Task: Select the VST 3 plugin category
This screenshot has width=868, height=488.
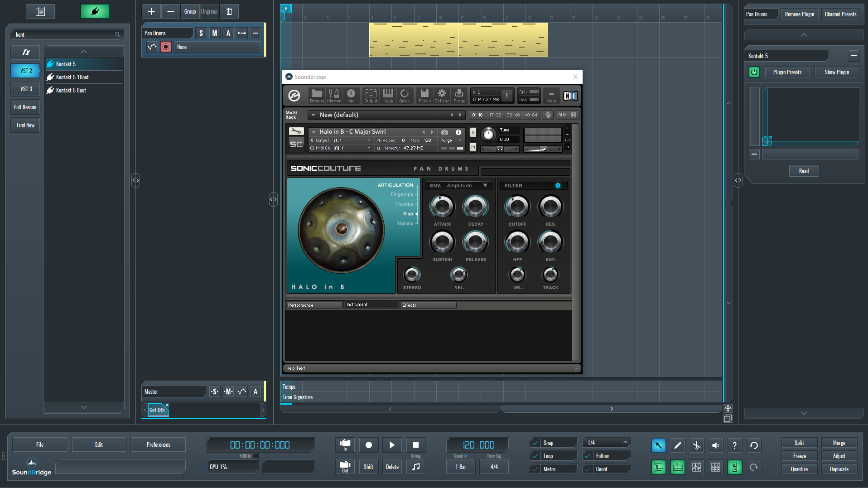Action: (x=26, y=89)
